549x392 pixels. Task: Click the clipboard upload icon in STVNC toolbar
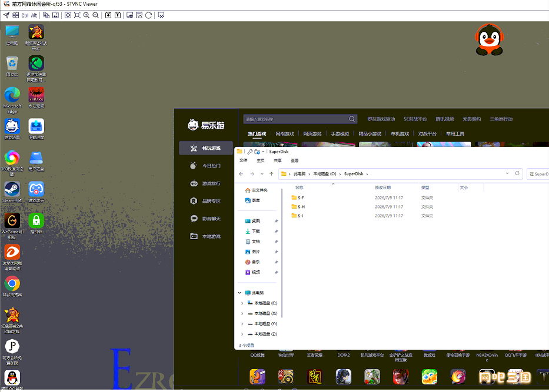118,15
